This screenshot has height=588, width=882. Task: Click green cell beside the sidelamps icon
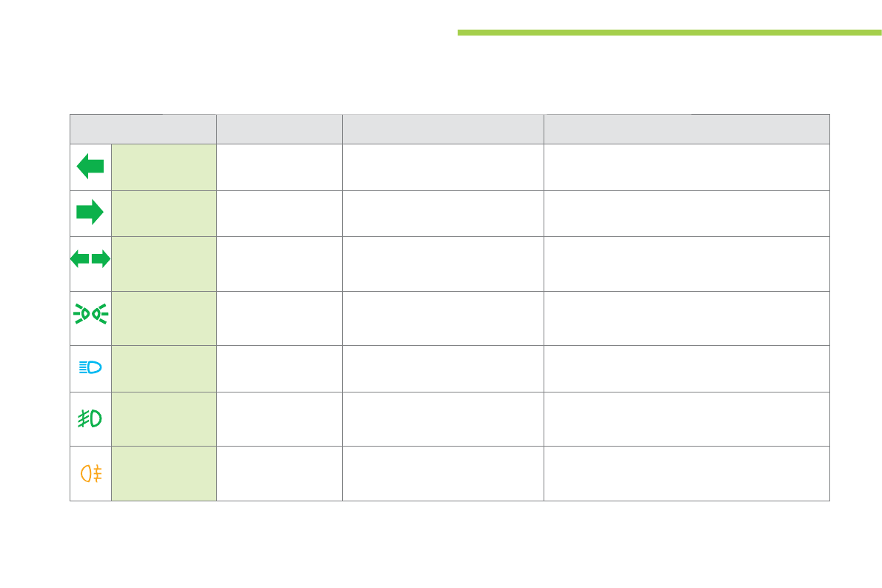pyautogui.click(x=164, y=318)
